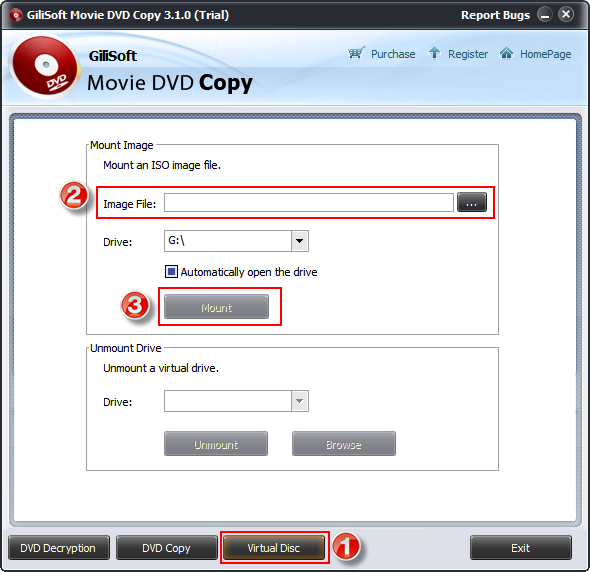
Task: Open the Report Bugs link
Action: click(495, 15)
